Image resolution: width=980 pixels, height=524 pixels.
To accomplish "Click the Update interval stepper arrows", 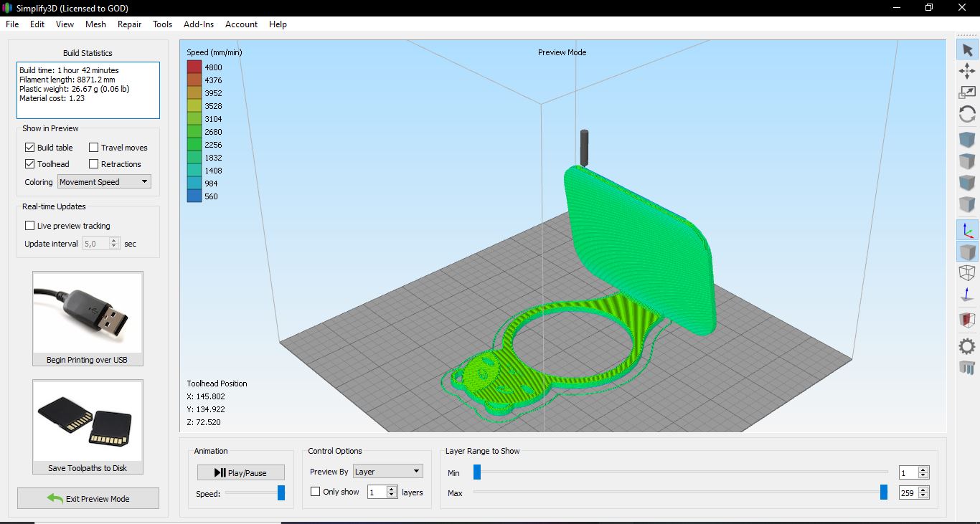I will coord(113,244).
